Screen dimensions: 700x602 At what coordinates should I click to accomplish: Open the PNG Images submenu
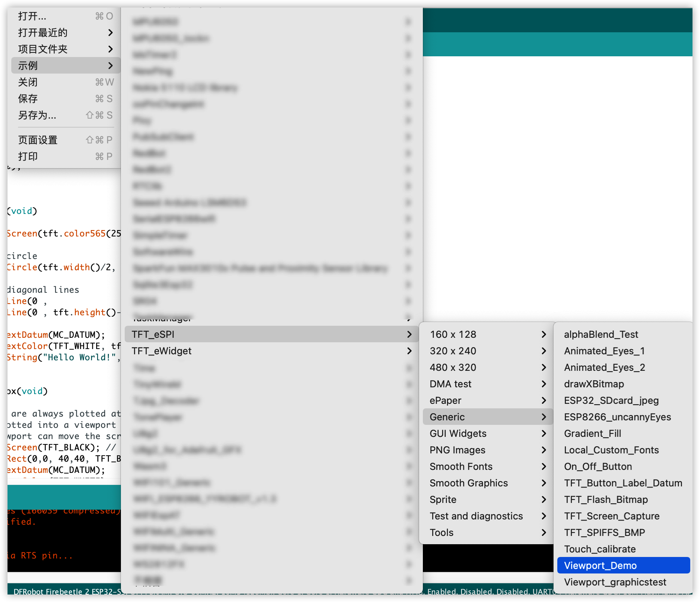coord(487,450)
